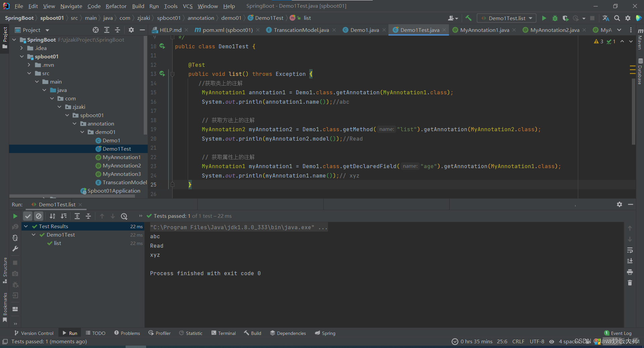Open the Problems tool window
Viewport: 644px width, 348px height.
127,333
